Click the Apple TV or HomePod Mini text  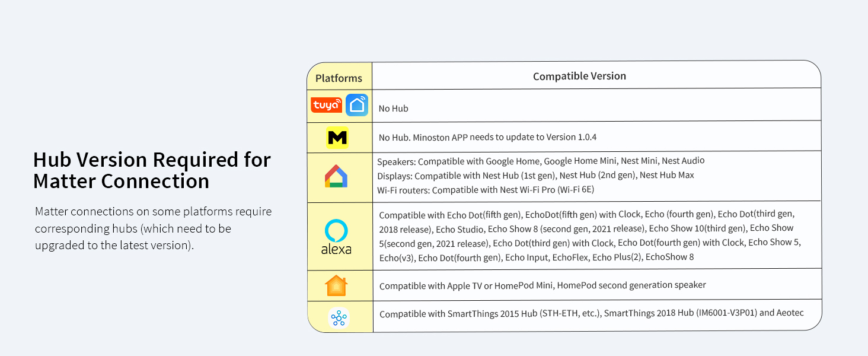tap(542, 285)
